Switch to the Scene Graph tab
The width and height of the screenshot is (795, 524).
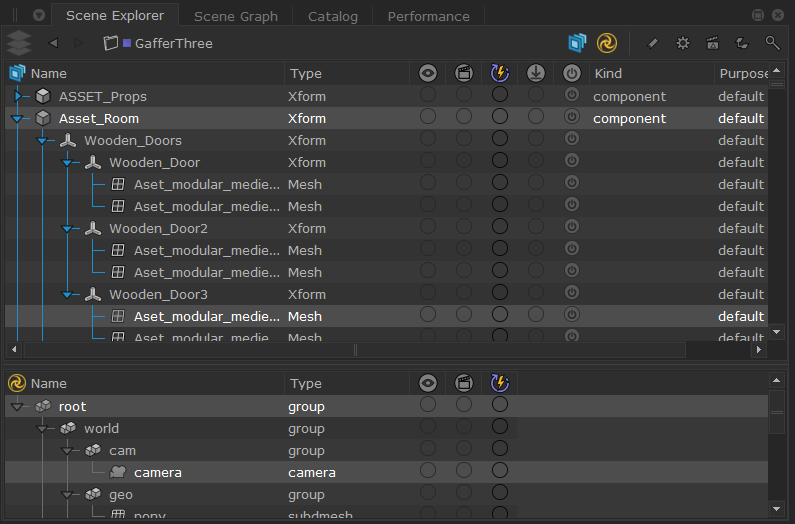tap(235, 16)
